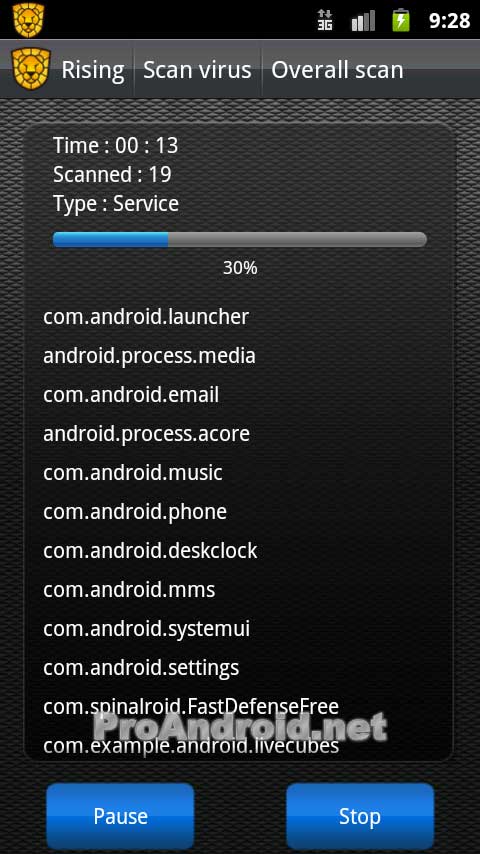The width and height of the screenshot is (480, 854).
Task: Select the Overall scan breadcrumb
Action: tap(337, 70)
